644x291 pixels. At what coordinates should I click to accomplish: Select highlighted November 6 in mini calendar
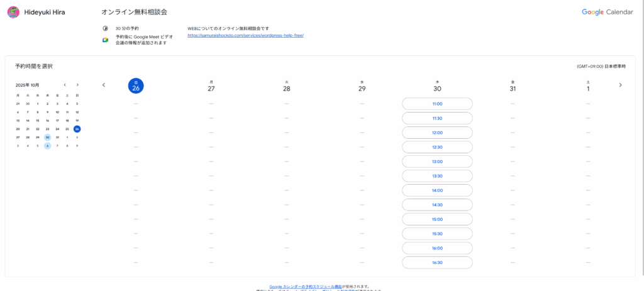[48, 146]
